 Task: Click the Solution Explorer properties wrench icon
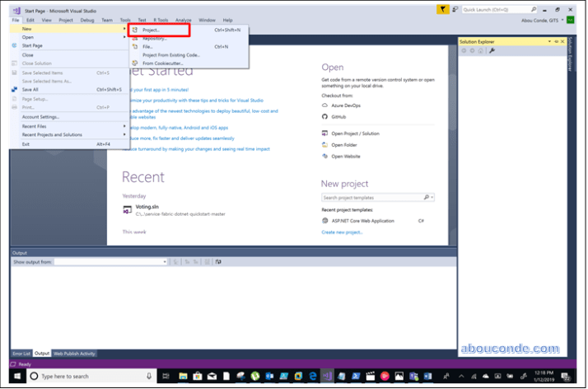pos(492,50)
